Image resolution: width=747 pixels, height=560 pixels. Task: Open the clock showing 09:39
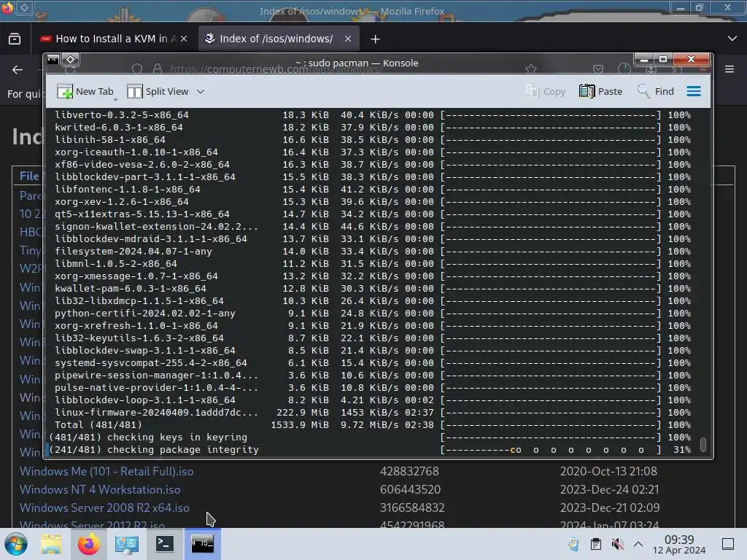coord(679,544)
